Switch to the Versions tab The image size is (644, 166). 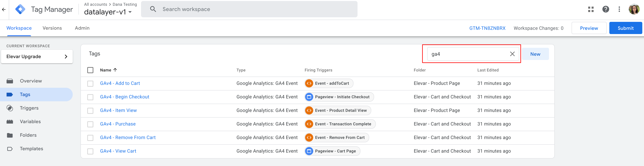[52, 28]
